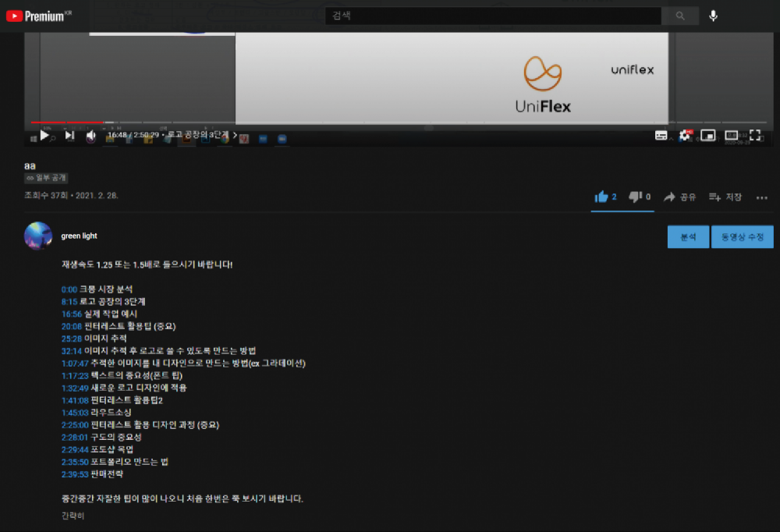Save video to playlist with 저장
Image resolution: width=780 pixels, height=532 pixels.
725,197
